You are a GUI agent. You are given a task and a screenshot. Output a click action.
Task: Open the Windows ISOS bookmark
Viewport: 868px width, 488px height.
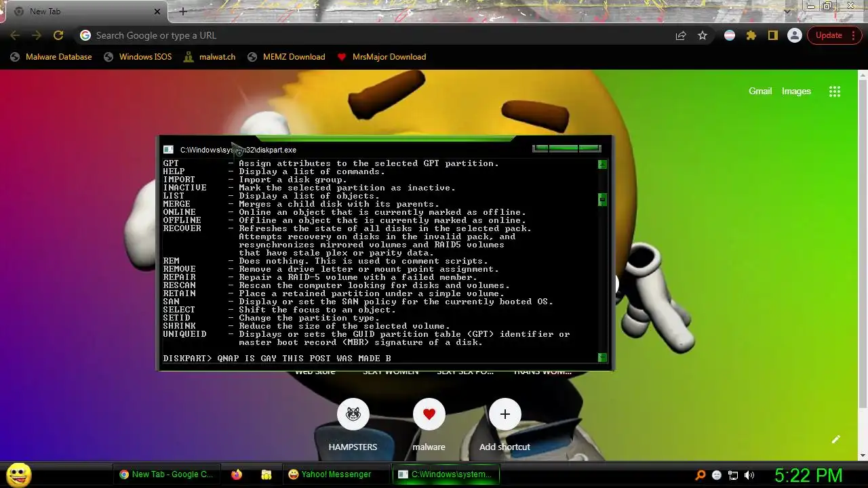[x=138, y=57]
